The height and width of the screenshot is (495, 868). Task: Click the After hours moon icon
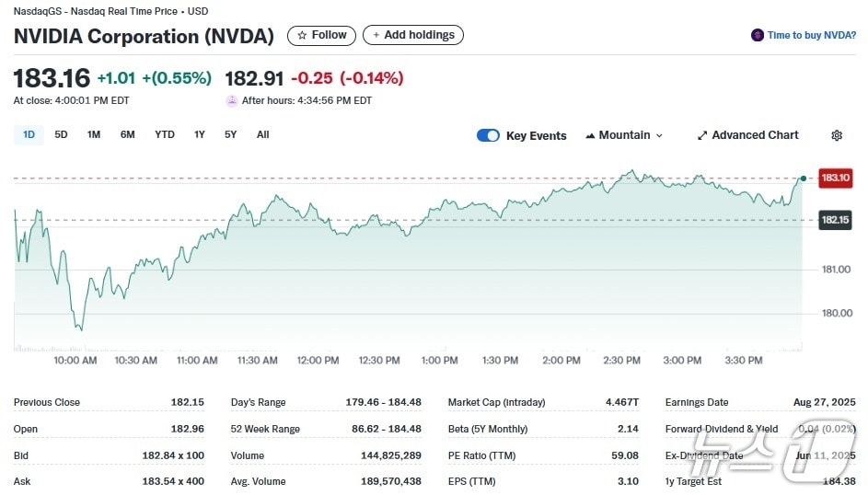[x=232, y=100]
